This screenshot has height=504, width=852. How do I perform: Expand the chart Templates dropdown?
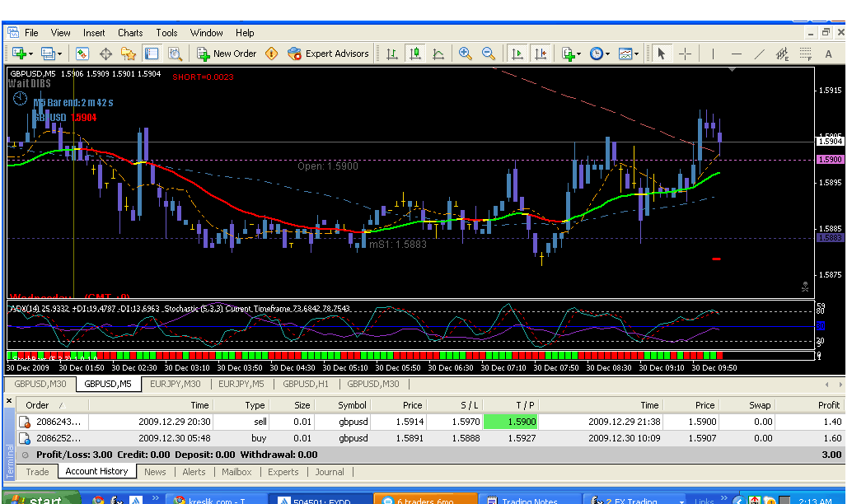629,54
